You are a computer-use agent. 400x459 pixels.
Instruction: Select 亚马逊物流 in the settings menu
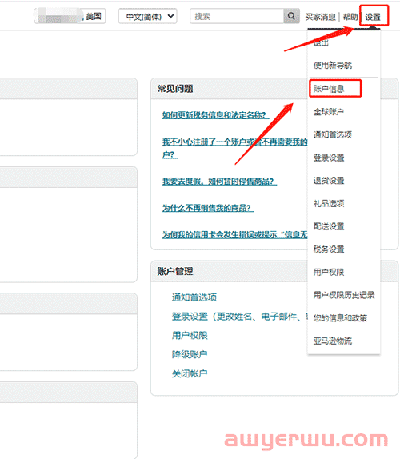(332, 341)
